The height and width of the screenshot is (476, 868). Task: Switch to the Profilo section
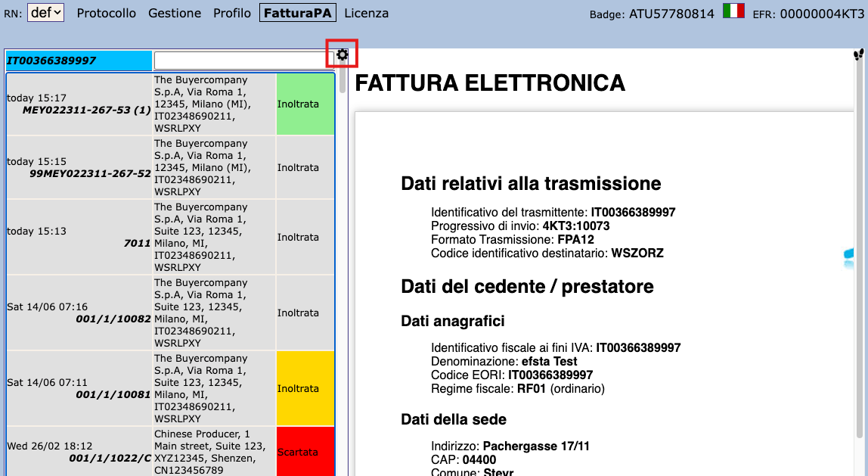(x=231, y=12)
